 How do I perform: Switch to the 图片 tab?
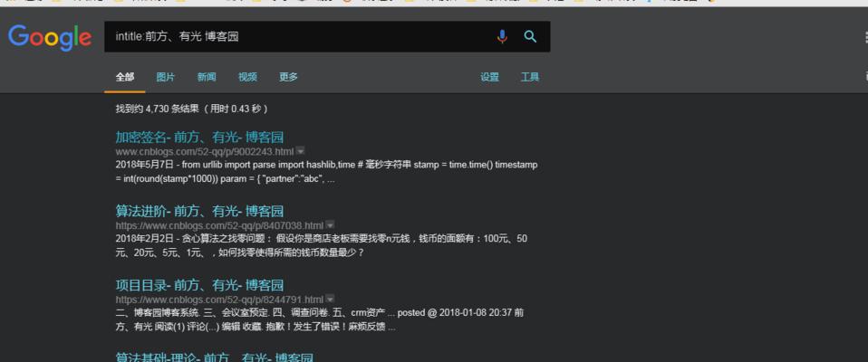click(x=166, y=77)
